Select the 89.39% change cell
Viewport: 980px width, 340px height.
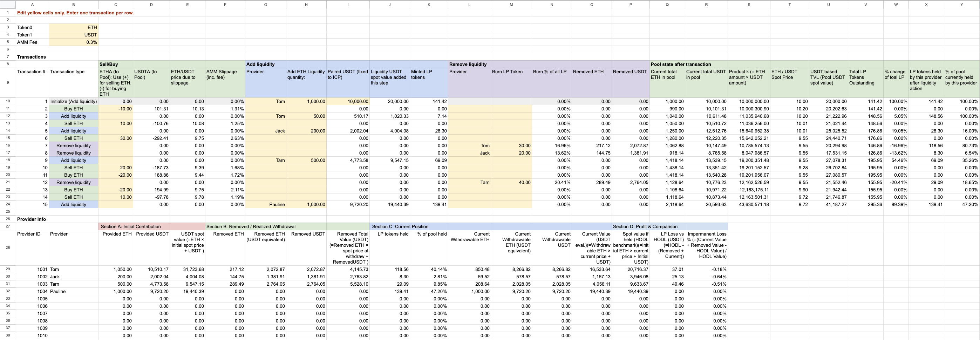896,204
